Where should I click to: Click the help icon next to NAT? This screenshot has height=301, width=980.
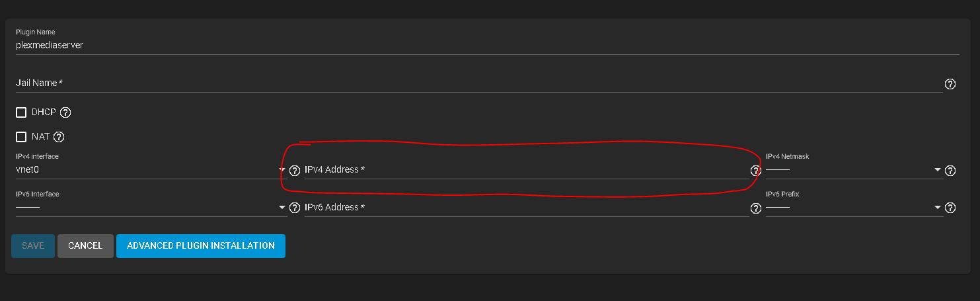click(x=59, y=137)
